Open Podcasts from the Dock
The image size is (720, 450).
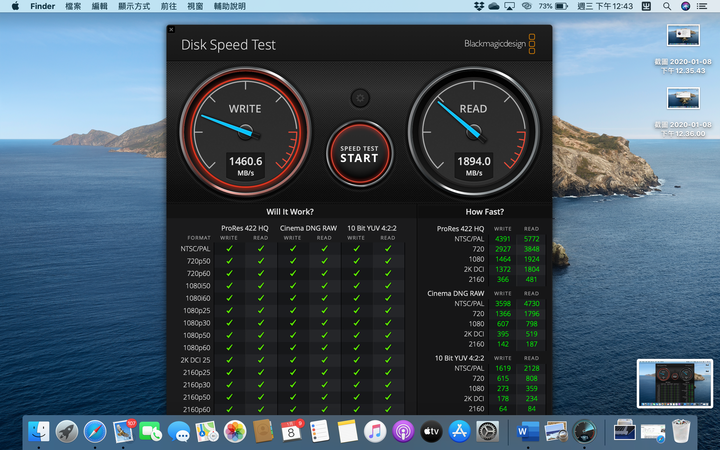(x=403, y=431)
